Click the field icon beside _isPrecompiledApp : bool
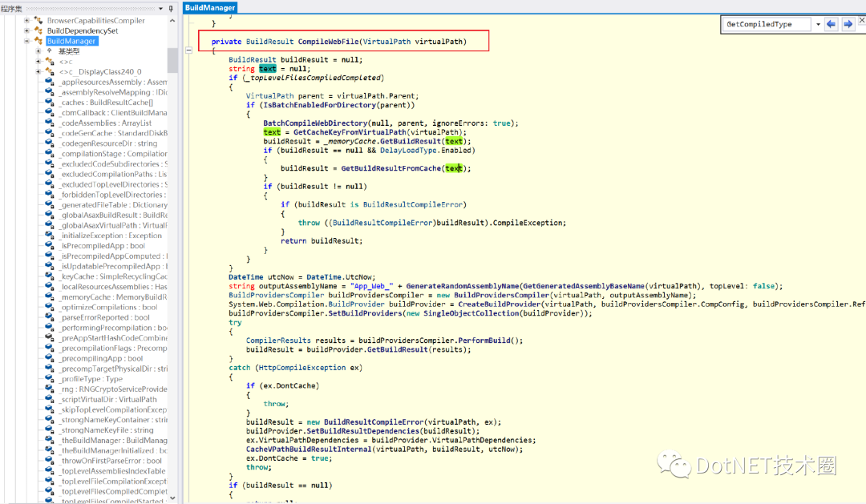 pos(50,246)
